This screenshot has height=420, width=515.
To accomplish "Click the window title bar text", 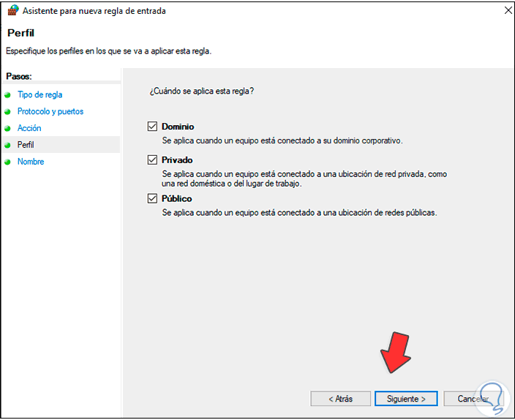I will click(97, 11).
